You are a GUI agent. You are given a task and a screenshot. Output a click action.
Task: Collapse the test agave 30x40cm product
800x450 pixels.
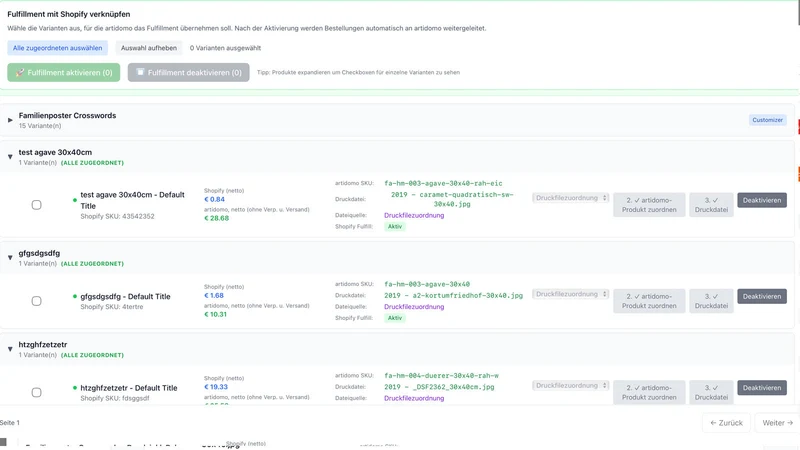click(10, 157)
